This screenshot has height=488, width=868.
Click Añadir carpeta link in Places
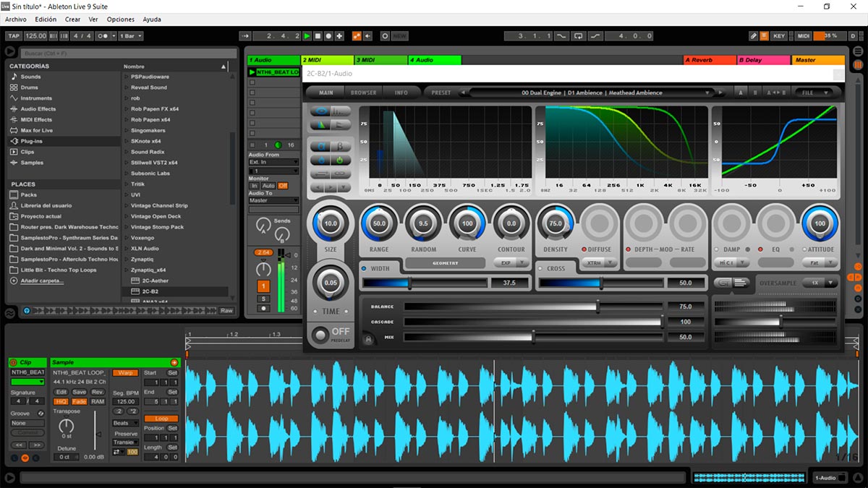42,281
